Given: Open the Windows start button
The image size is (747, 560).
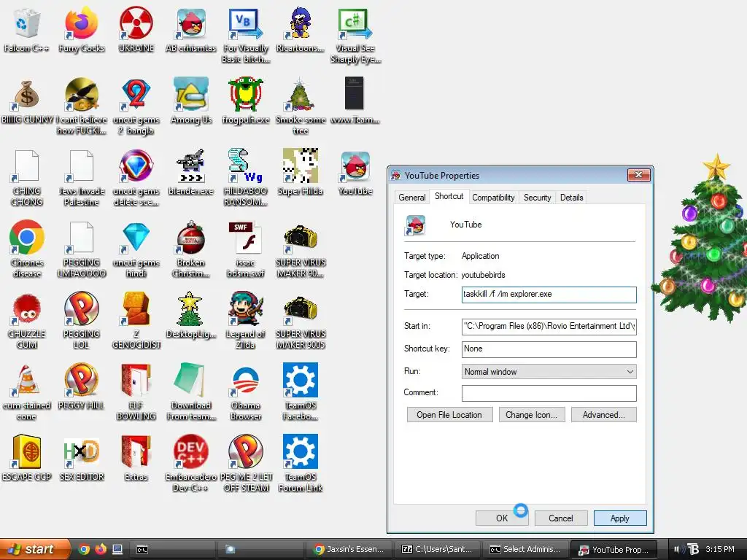Looking at the screenshot, I should click(34, 549).
